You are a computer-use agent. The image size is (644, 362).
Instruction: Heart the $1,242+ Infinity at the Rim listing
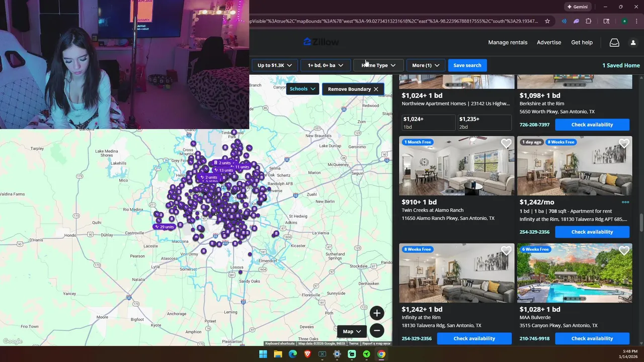[506, 251]
